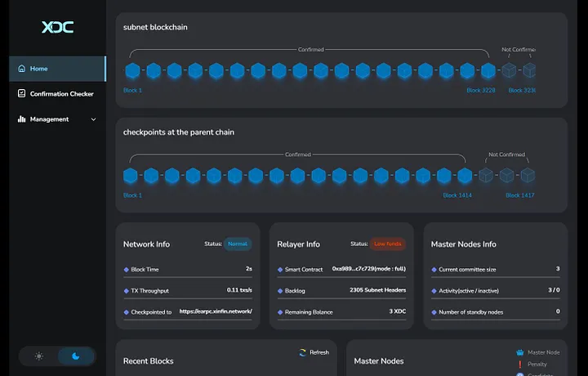Viewport: 588px width, 376px height.
Task: Open the https://earpc.xinfin.network/ checkpoint link
Action: [x=216, y=311]
